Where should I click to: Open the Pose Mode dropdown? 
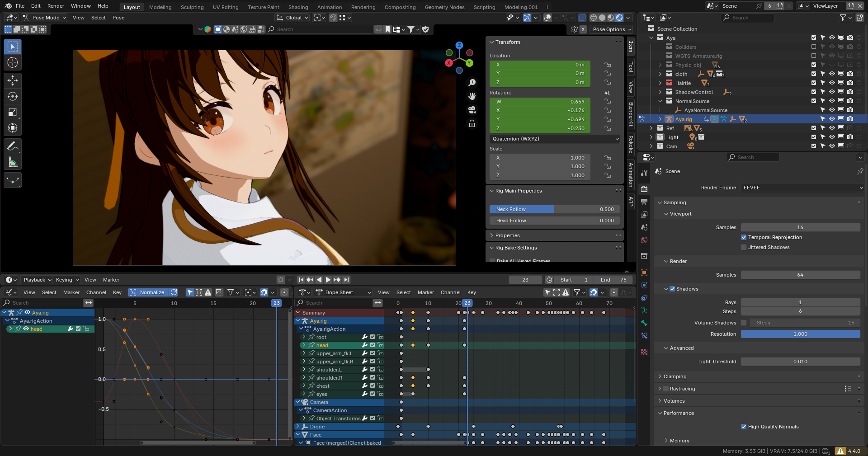coord(44,18)
